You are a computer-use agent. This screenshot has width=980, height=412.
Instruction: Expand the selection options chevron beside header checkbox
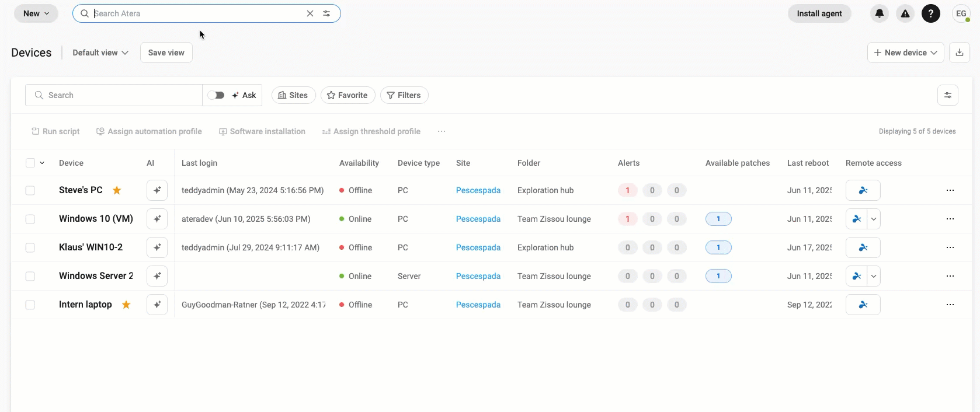[42, 163]
